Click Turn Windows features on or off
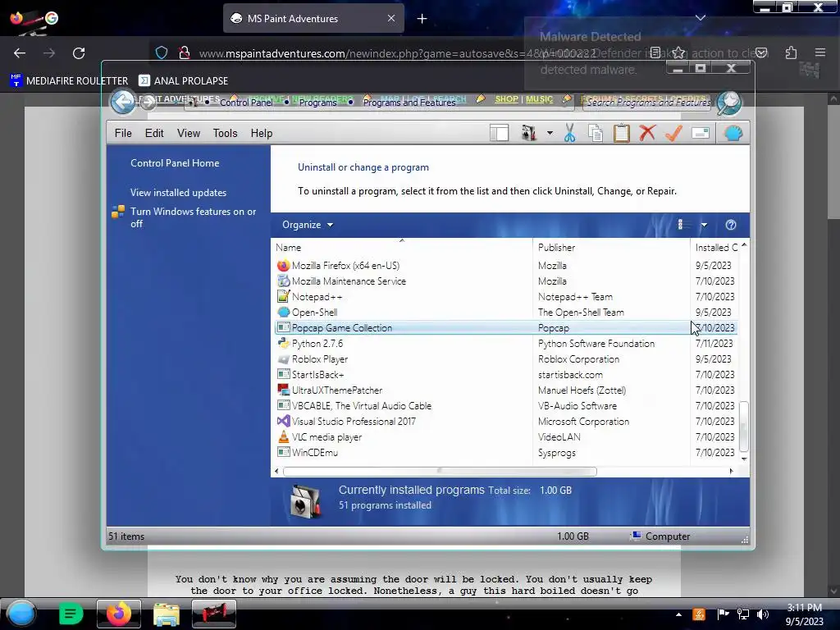The width and height of the screenshot is (840, 630). click(x=194, y=217)
